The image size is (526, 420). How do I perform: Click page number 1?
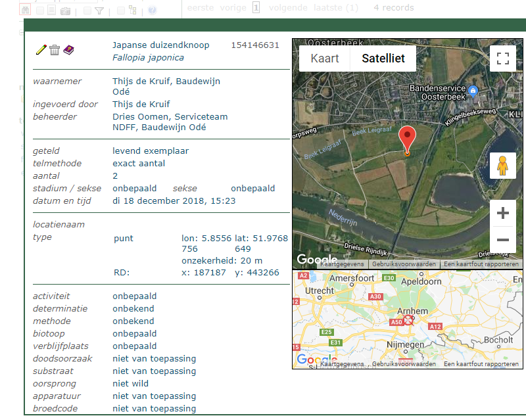pos(256,7)
